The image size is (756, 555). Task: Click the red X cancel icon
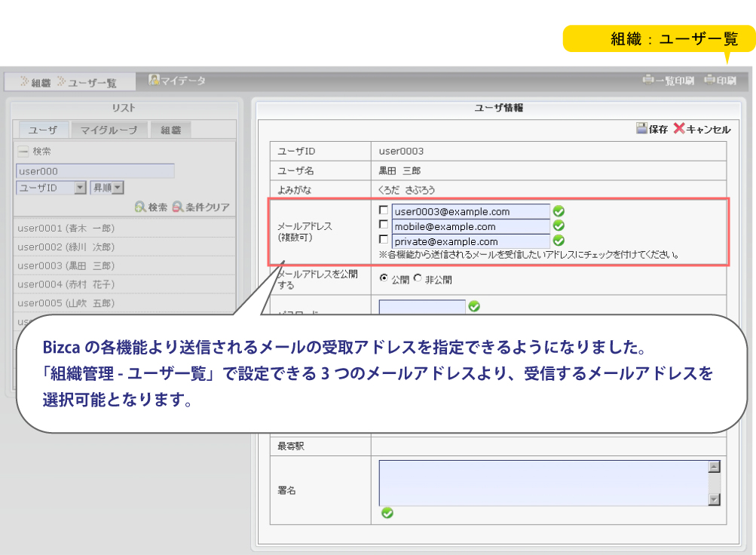679,128
